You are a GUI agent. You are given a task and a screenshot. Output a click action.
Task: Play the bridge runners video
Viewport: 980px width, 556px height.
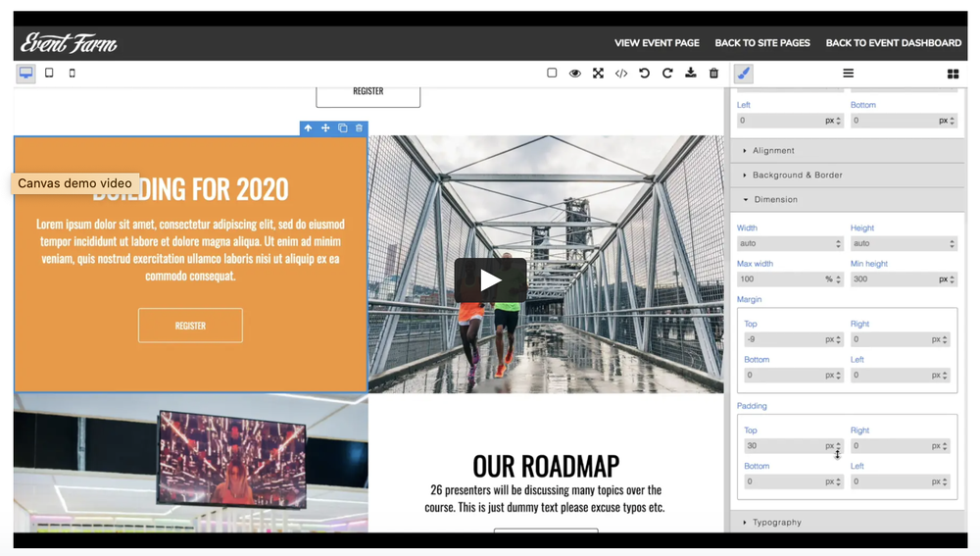click(x=490, y=280)
